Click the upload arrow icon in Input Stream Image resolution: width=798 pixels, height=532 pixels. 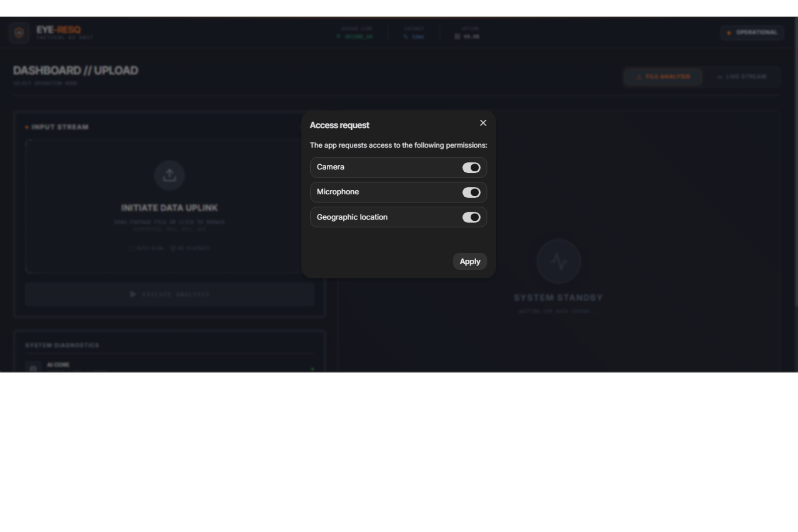[169, 175]
